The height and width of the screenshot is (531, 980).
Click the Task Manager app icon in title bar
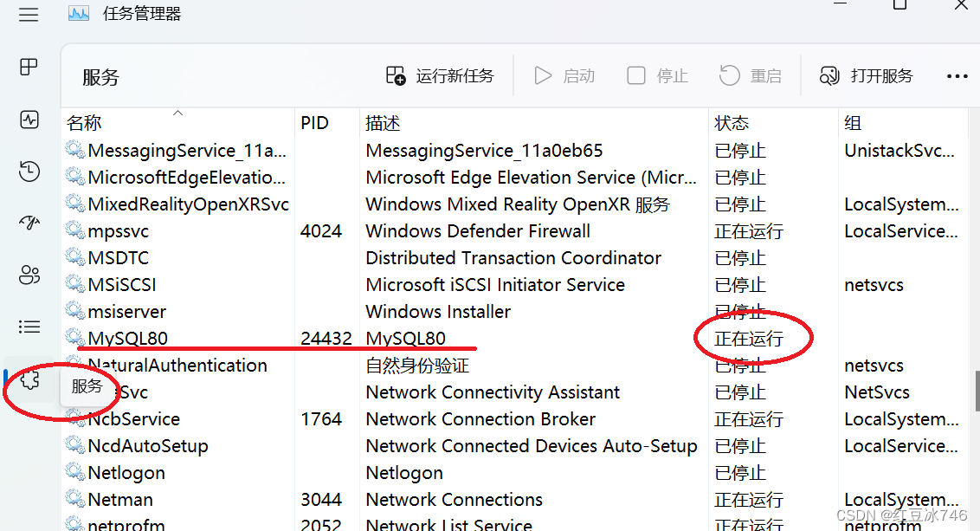point(79,14)
